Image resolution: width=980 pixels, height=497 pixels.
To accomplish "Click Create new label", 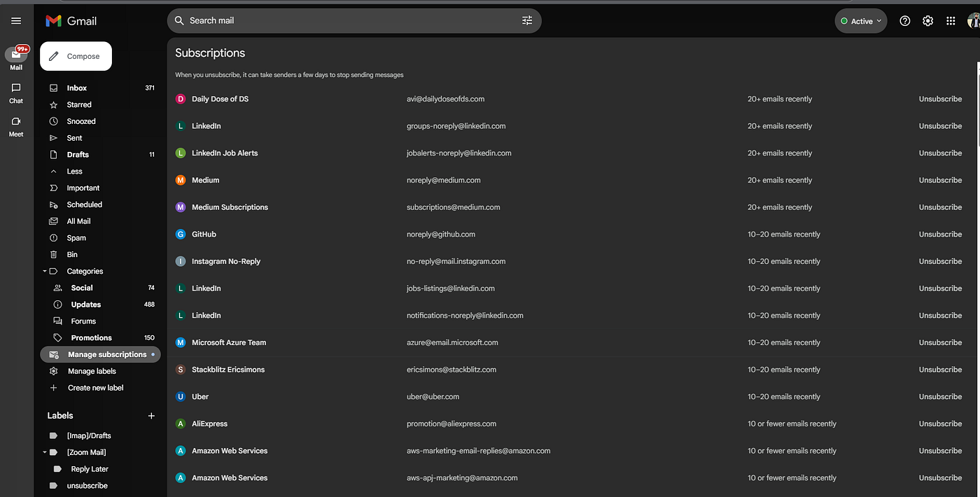I will [x=99, y=388].
